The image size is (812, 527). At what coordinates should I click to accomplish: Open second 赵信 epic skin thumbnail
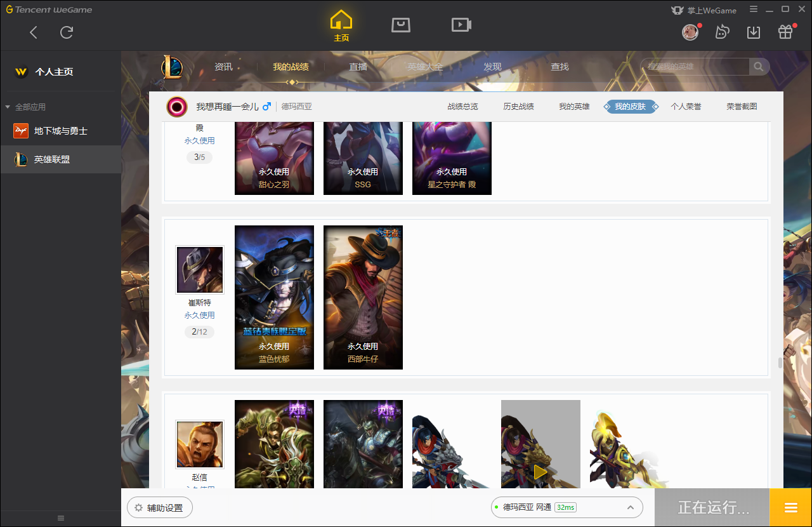(363, 444)
